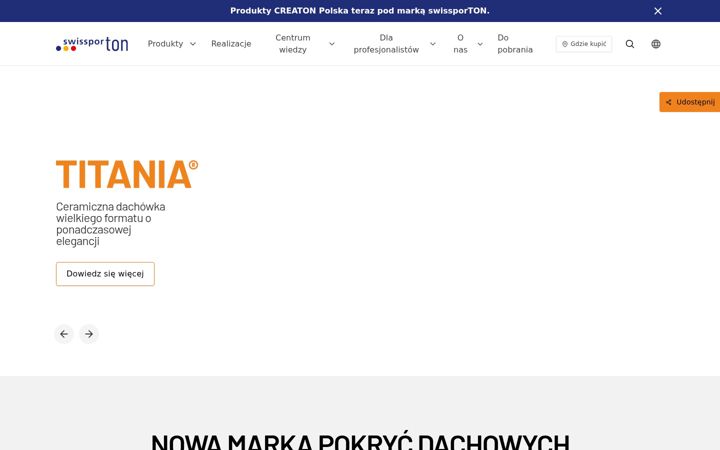The width and height of the screenshot is (720, 450).
Task: Open the search magnifier icon
Action: tap(630, 44)
